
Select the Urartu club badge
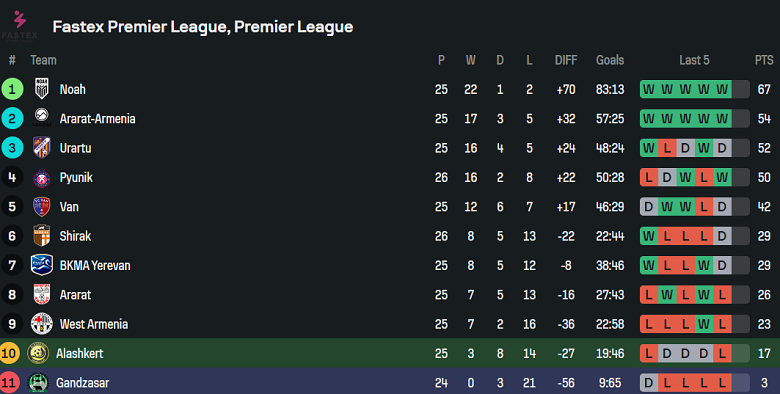point(42,148)
